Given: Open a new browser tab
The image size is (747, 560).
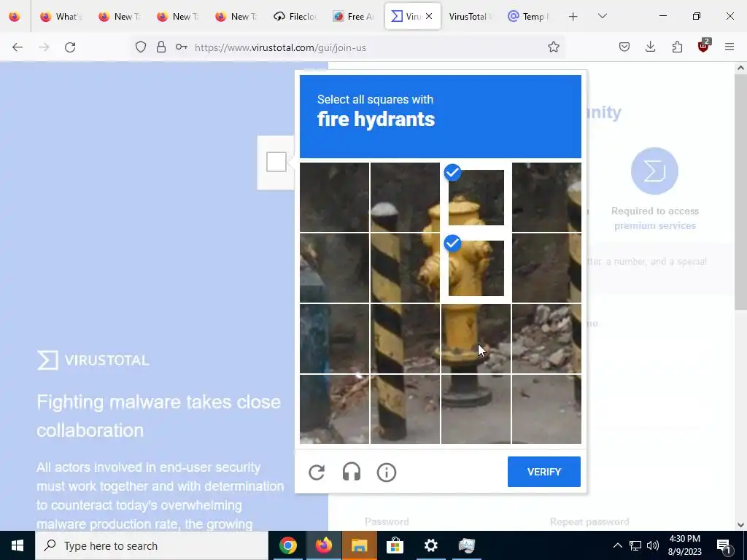Looking at the screenshot, I should pos(573,16).
